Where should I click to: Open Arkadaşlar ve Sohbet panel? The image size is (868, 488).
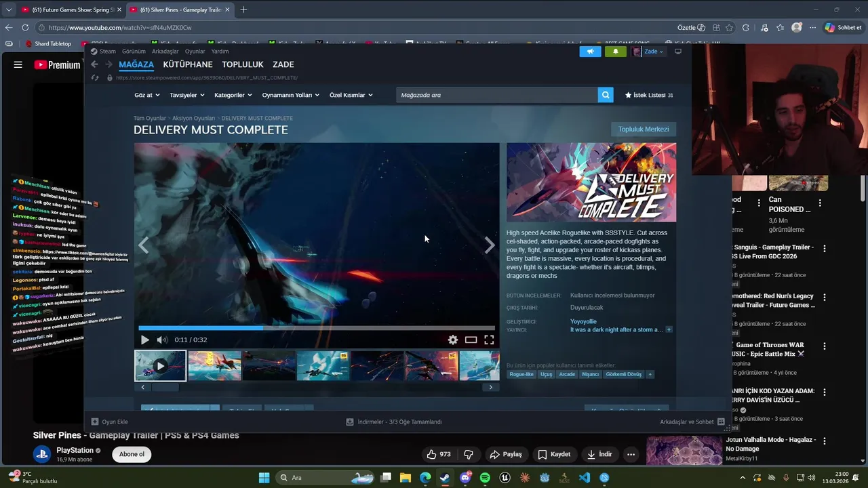tap(692, 422)
